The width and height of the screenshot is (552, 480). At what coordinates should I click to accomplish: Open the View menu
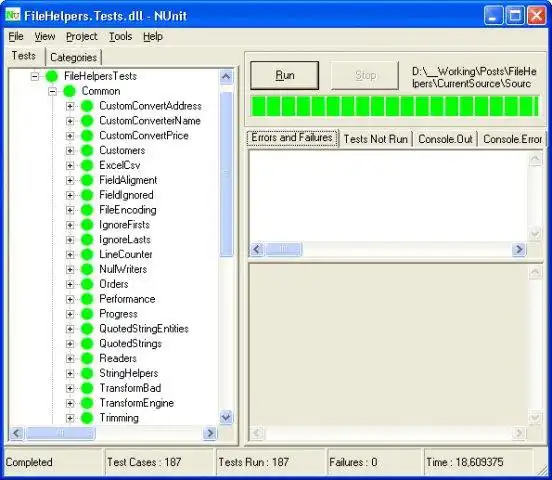(x=45, y=36)
